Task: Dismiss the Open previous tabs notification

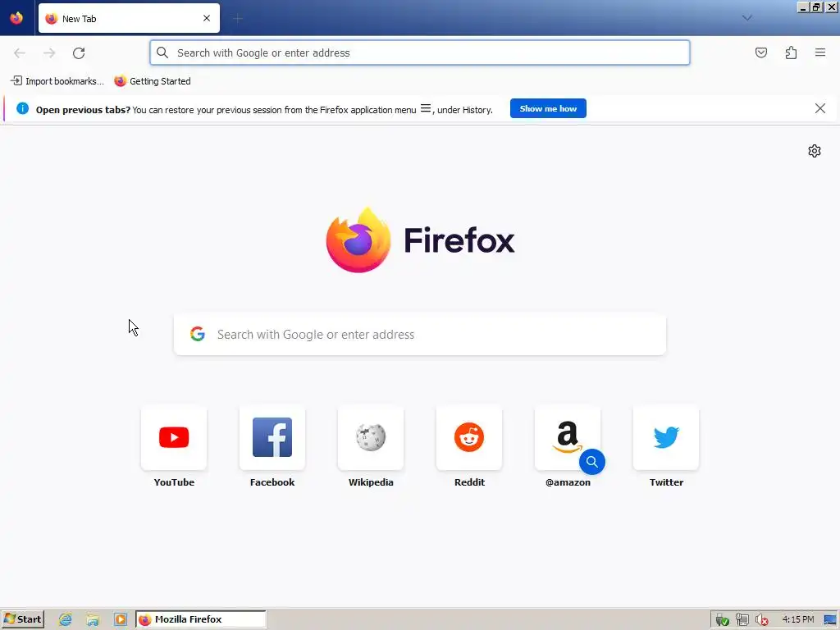Action: click(819, 109)
